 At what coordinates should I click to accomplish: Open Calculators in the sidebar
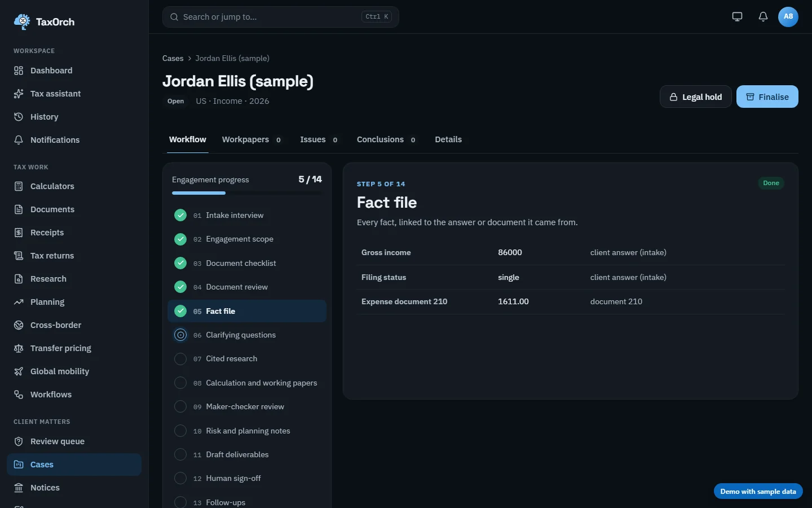coord(74,186)
